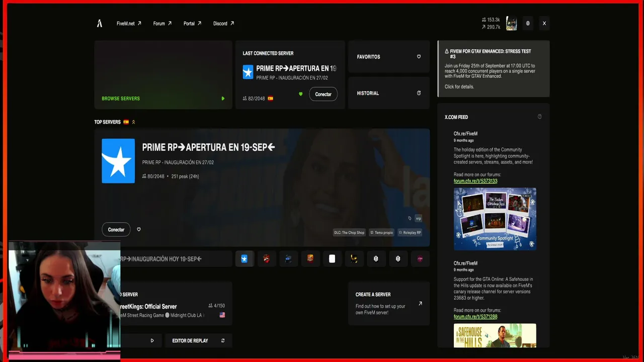The height and width of the screenshot is (362, 644).
Task: Select the pink circular server icon
Action: [420, 258]
